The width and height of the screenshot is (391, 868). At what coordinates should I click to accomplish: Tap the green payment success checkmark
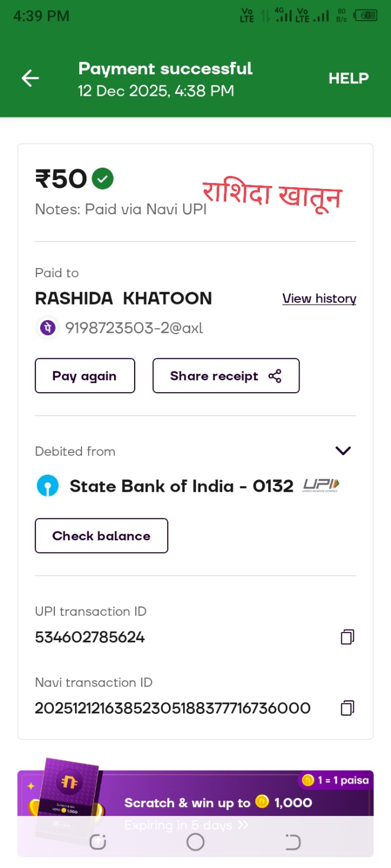(103, 178)
